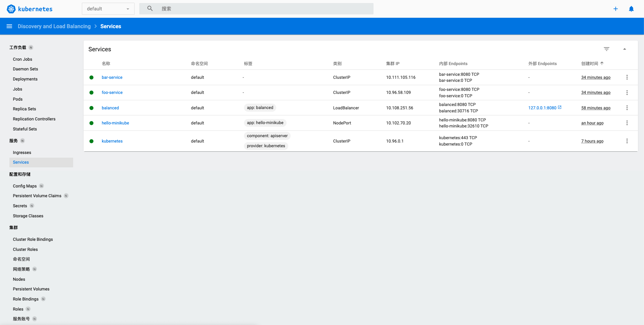Open actions menu for kubernetes row
644x325 pixels.
click(x=627, y=141)
